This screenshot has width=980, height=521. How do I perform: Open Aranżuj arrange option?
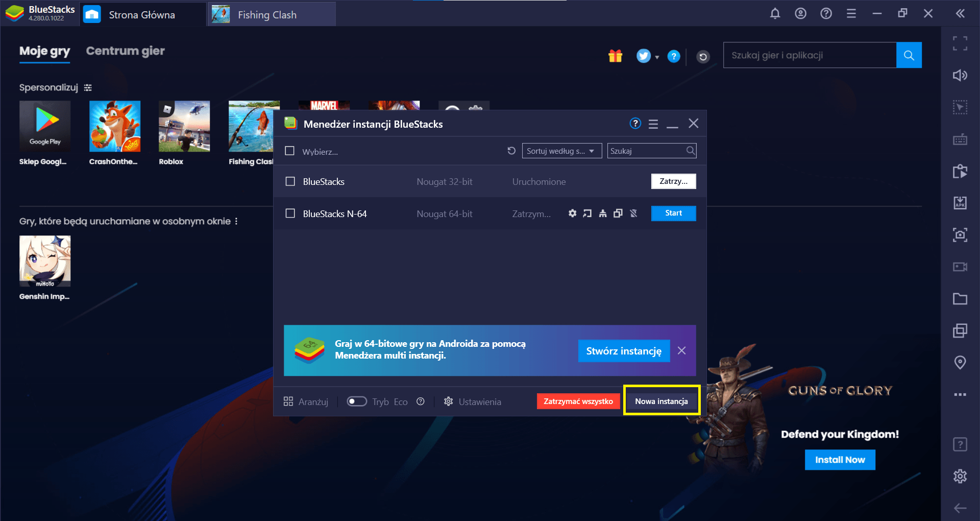pyautogui.click(x=306, y=401)
